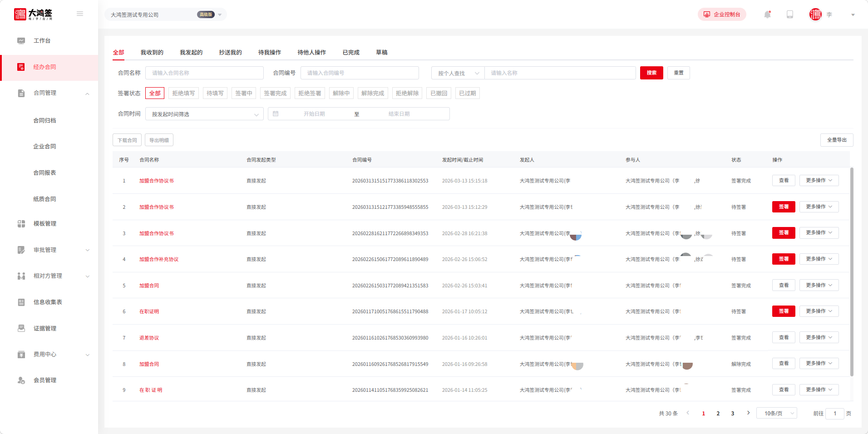Image resolution: width=868 pixels, height=434 pixels.
Task: Click the notification bell icon
Action: (x=767, y=15)
